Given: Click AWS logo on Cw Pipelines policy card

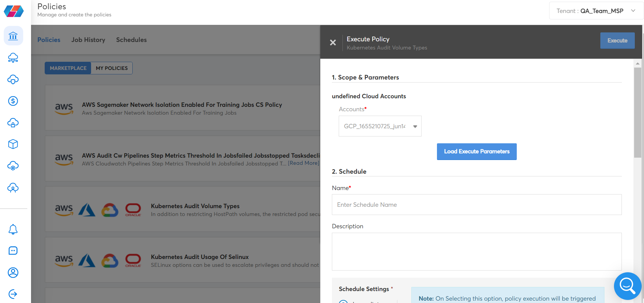Looking at the screenshot, I should tap(64, 160).
